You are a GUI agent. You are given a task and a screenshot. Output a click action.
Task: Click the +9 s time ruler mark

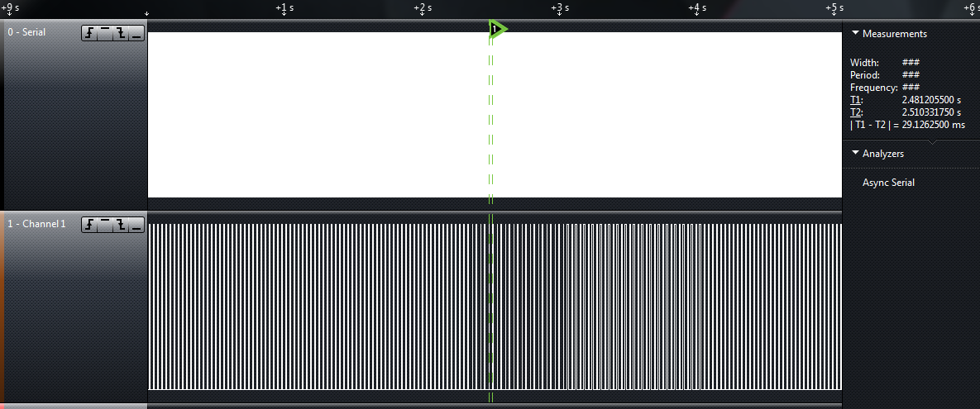tap(9, 8)
